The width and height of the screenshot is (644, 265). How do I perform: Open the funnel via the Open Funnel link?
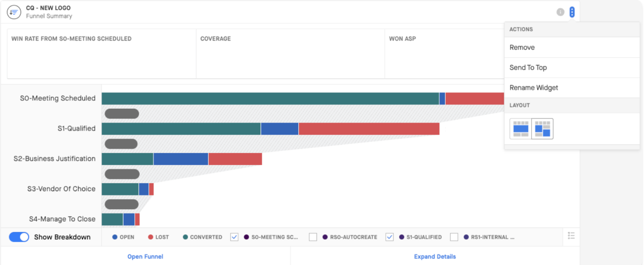(x=145, y=257)
